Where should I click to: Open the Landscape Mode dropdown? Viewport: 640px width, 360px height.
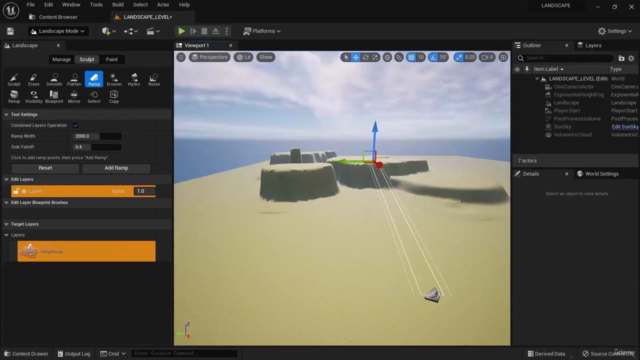click(x=58, y=31)
